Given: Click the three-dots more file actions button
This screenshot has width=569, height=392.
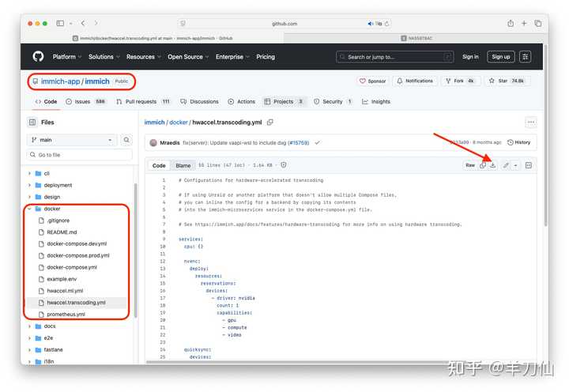Looking at the screenshot, I should [531, 122].
